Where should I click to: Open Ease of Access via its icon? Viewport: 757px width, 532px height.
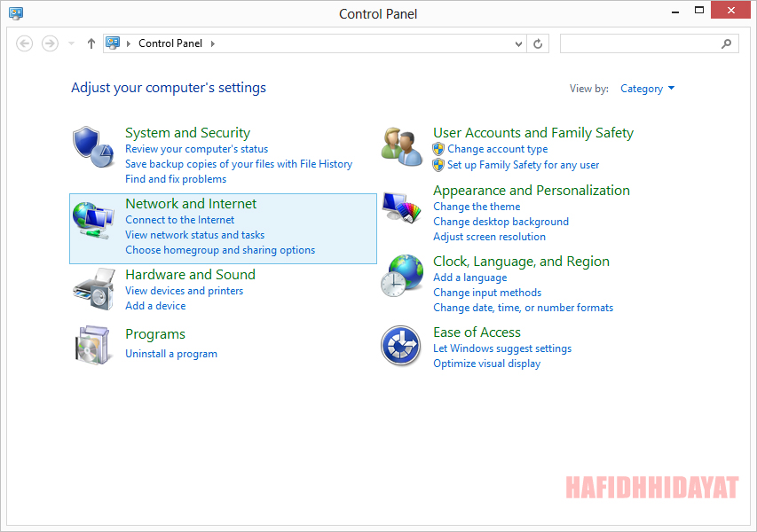tap(401, 346)
